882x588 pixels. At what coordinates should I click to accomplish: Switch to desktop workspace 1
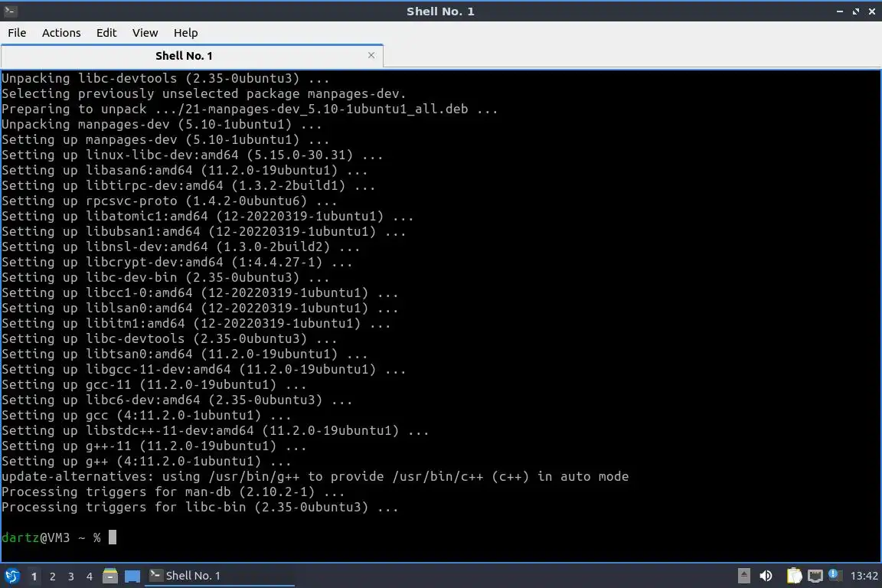point(34,577)
